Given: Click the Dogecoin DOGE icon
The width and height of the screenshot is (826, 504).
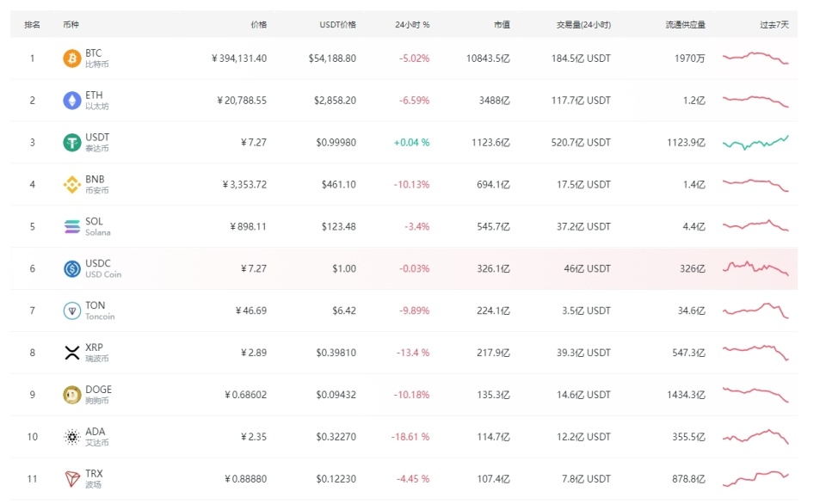Looking at the screenshot, I should point(72,395).
